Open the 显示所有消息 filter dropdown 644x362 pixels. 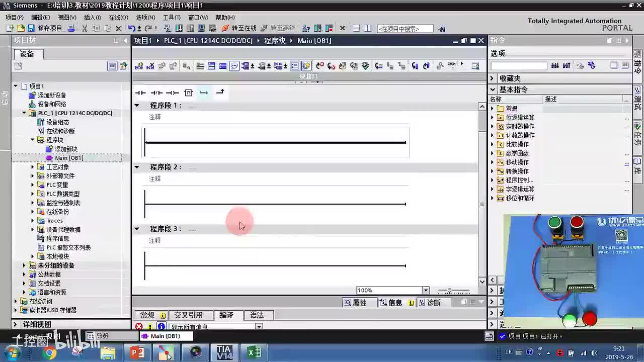(x=259, y=327)
